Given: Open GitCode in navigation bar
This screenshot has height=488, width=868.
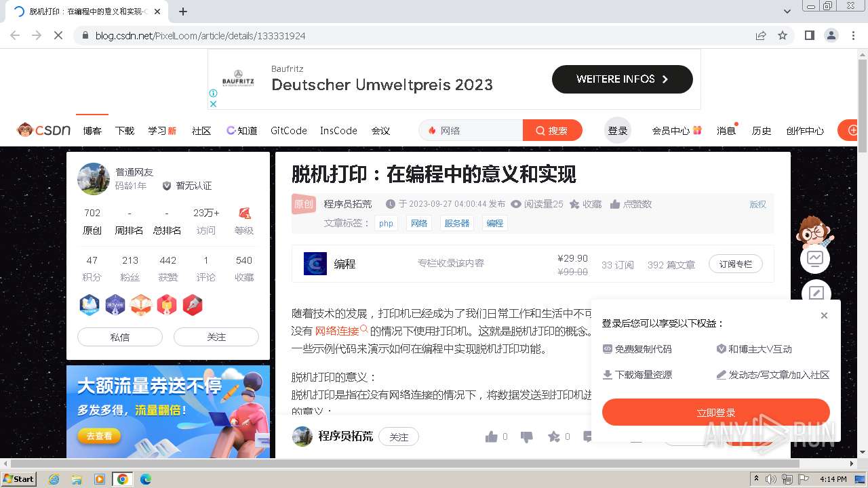Looking at the screenshot, I should (x=289, y=131).
